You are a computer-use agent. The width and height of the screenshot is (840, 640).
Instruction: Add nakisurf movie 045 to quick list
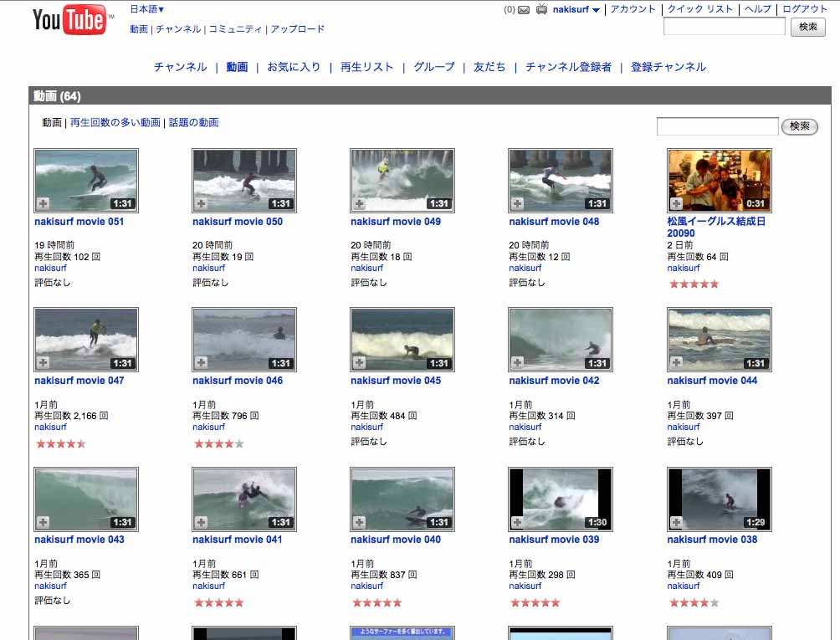[359, 362]
